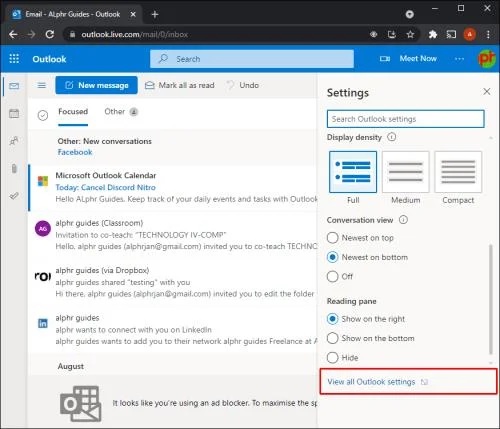Screen dimensions: 500x429
Task: Go back with browser back arrow
Action: click(13, 34)
